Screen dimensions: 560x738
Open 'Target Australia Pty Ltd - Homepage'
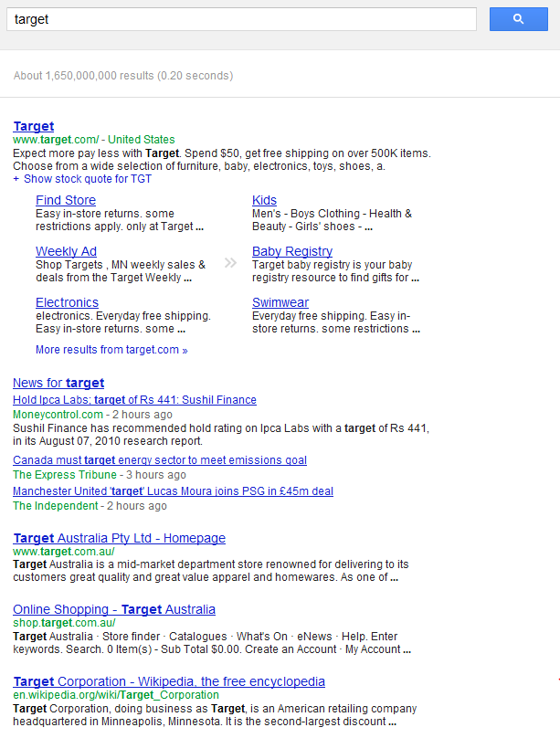click(119, 538)
